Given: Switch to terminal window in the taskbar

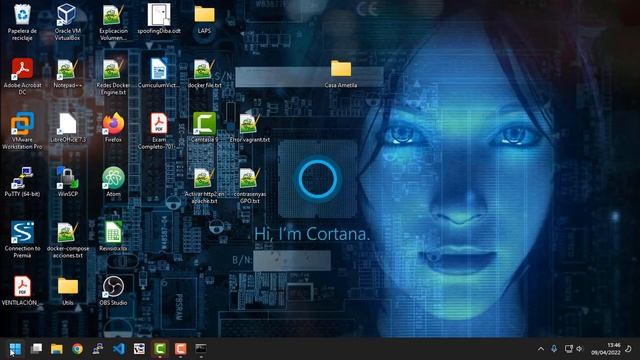Looking at the screenshot, I should pos(201,349).
